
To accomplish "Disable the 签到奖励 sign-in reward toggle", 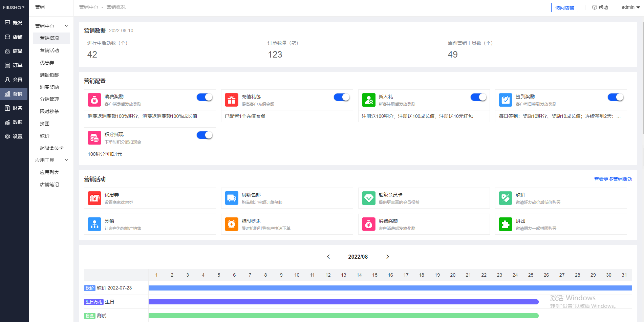I will [x=616, y=97].
